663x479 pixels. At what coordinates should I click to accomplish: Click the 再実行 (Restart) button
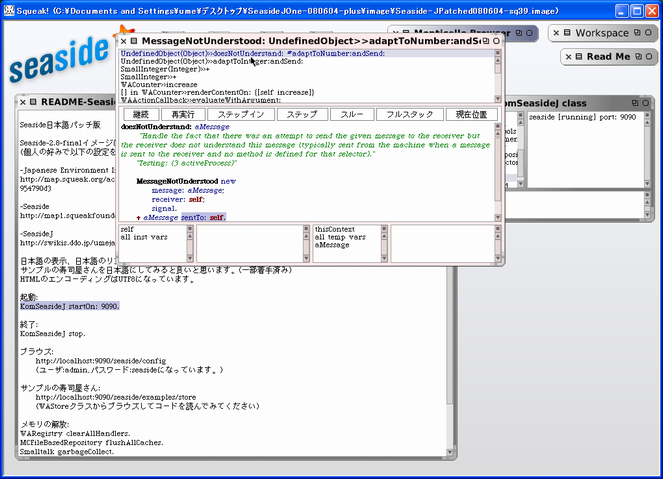(x=183, y=115)
